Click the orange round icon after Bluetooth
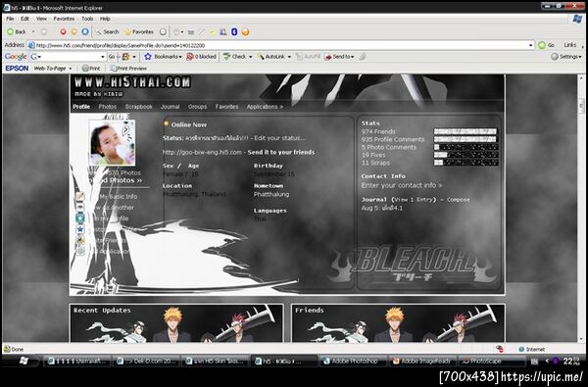This screenshot has height=387, width=588. pos(245,32)
